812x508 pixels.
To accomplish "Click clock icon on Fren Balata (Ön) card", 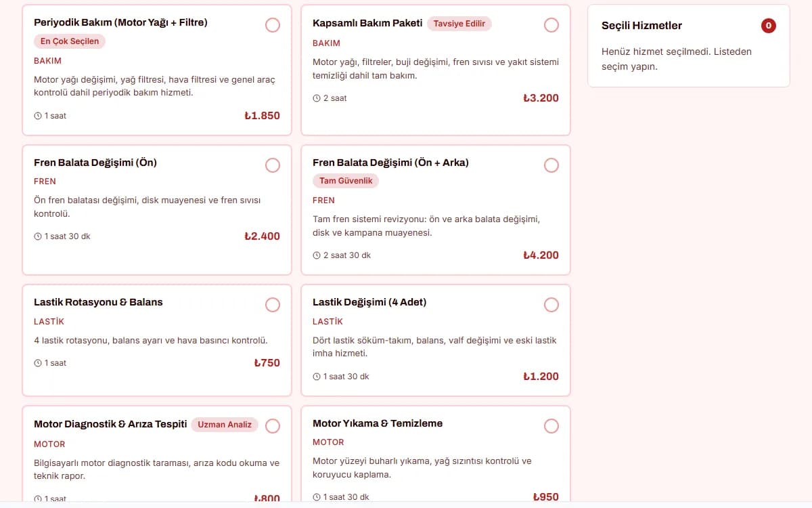I will (x=38, y=236).
